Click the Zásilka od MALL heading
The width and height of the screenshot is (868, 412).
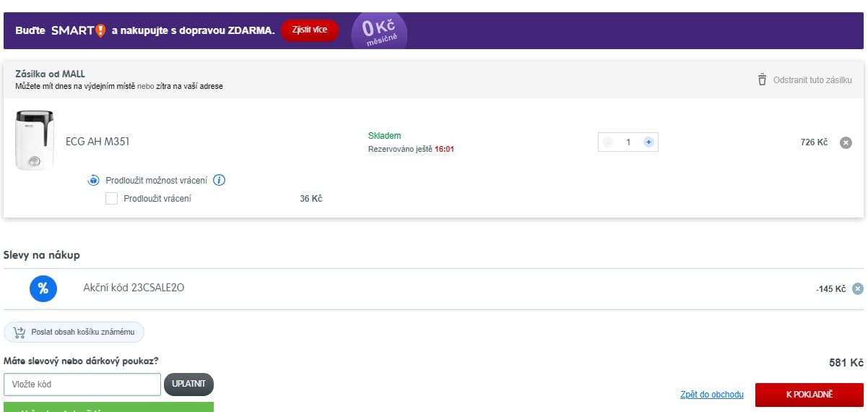pos(51,74)
